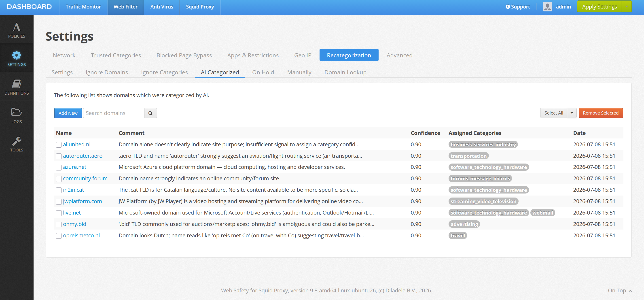Viewport: 644px width, 300px height.
Task: Open the ohmy.bid domain link
Action: (x=74, y=224)
